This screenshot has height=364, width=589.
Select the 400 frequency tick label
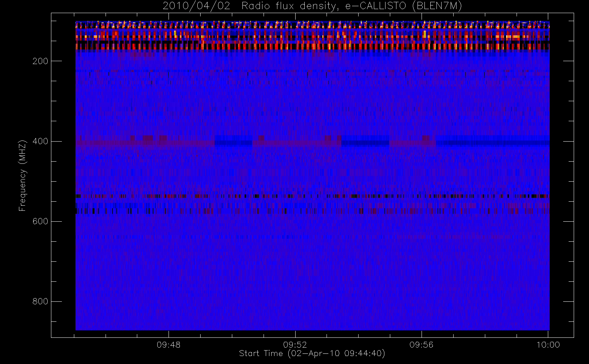[40, 141]
